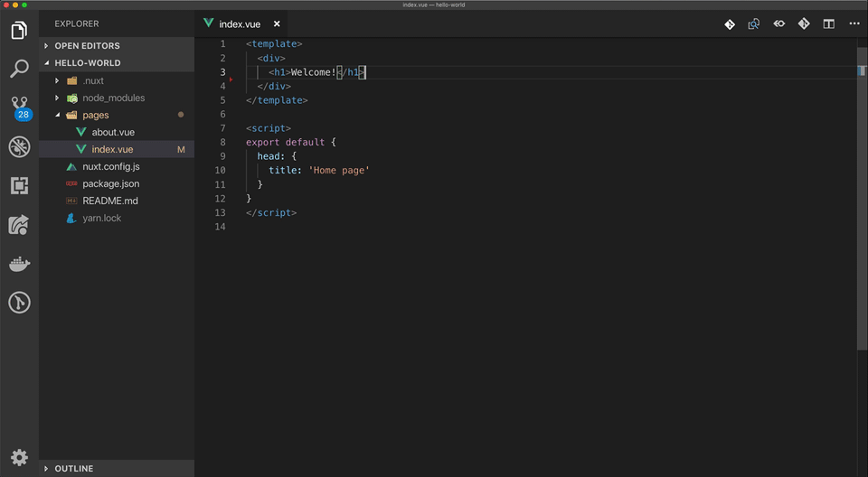
Task: Select the index.vue editor tab
Action: pyautogui.click(x=239, y=24)
